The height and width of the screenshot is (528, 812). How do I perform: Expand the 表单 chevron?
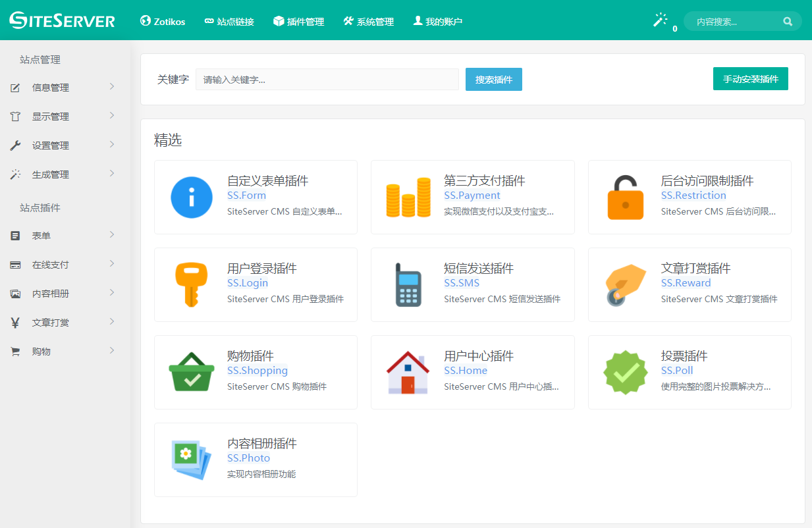[x=112, y=234]
